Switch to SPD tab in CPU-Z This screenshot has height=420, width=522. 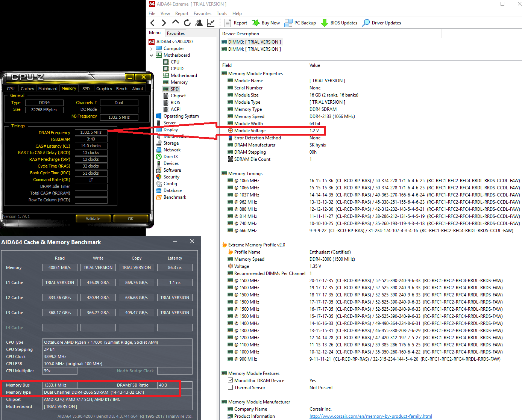(x=86, y=89)
